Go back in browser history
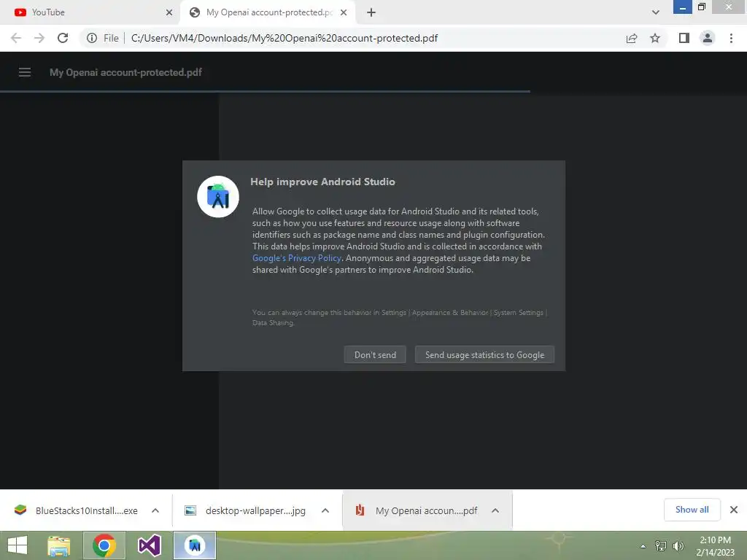This screenshot has width=747, height=560. (16, 38)
